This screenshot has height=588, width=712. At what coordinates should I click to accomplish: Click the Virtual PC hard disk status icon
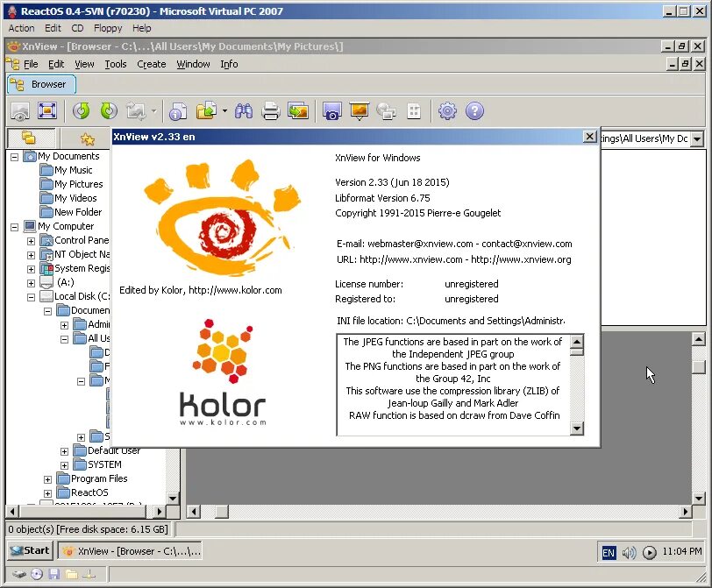click(18, 574)
